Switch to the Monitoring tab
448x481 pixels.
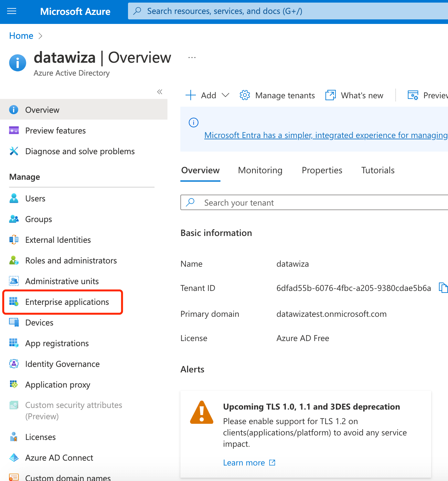coord(260,170)
